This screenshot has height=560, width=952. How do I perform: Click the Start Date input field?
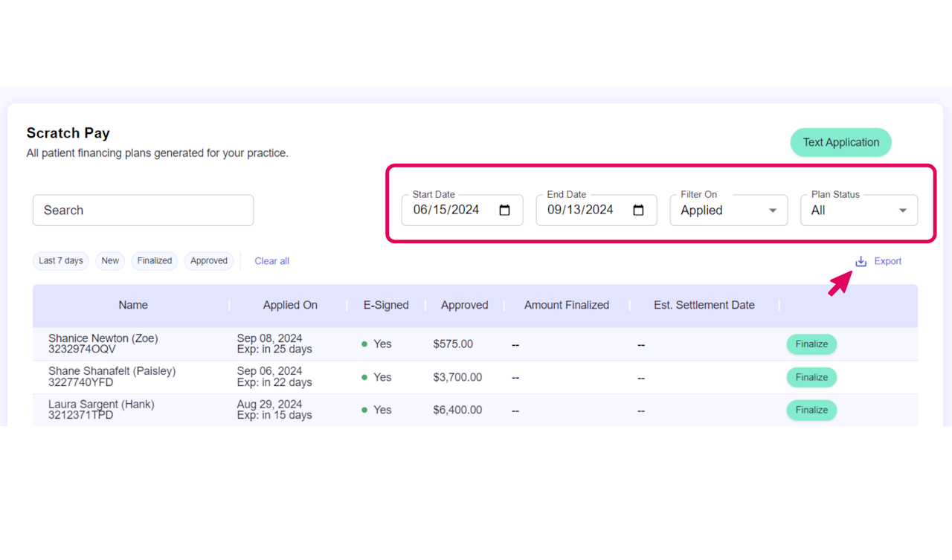[446, 210]
